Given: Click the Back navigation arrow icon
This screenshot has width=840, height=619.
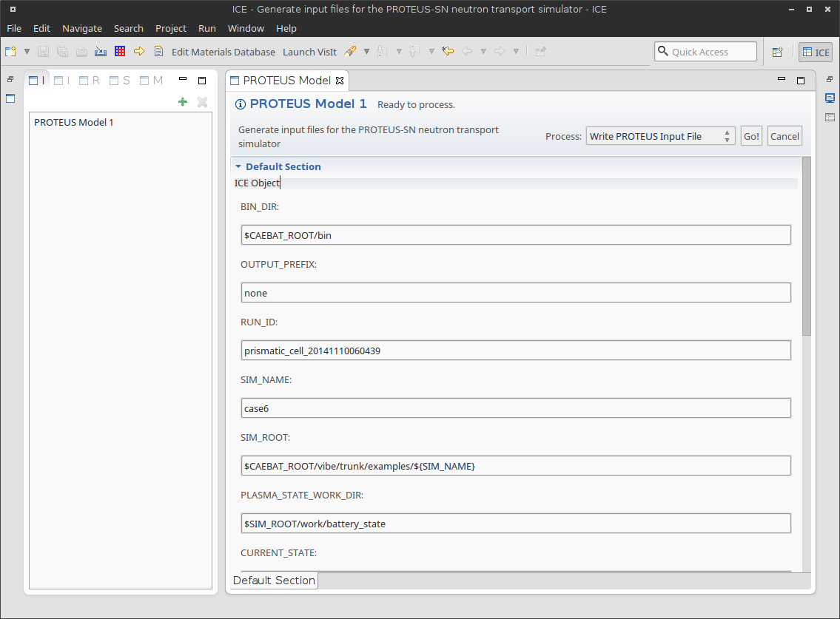Looking at the screenshot, I should 467,52.
